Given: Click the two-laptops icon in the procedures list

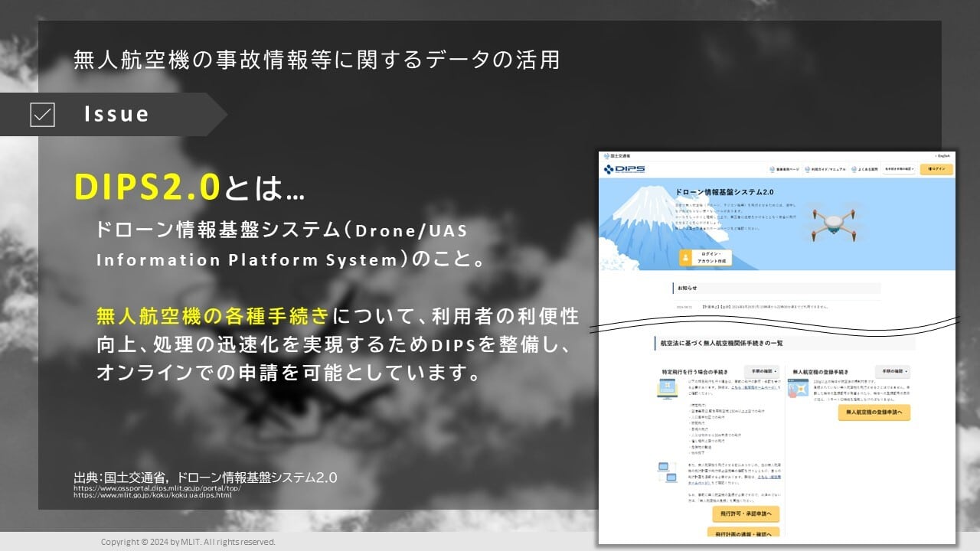Looking at the screenshot, I should pos(666,471).
